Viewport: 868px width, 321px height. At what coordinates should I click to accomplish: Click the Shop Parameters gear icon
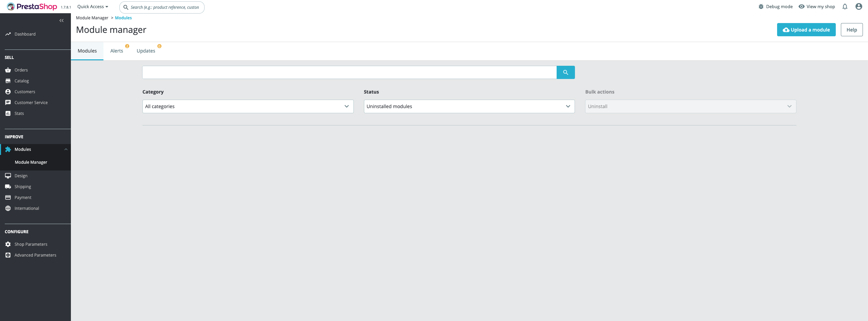pos(8,244)
